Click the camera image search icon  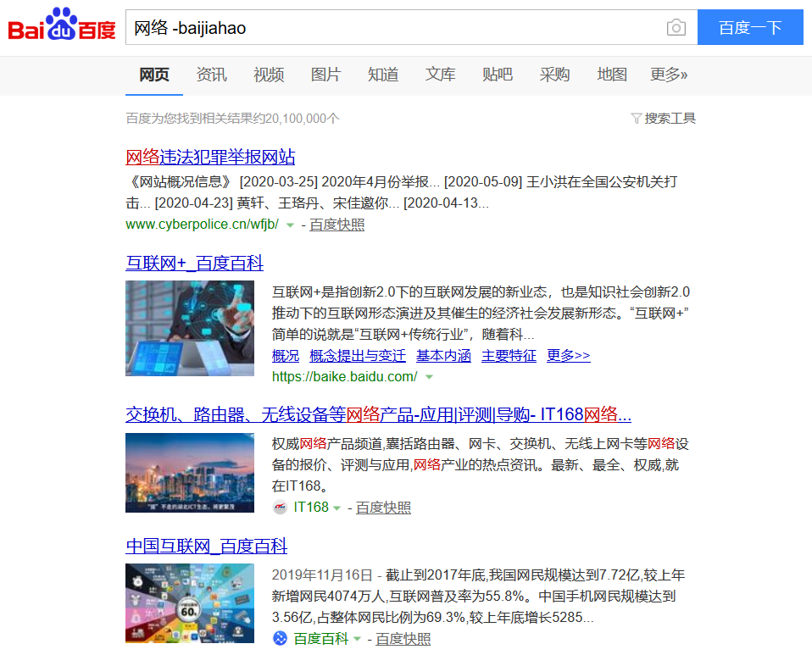coord(676,28)
